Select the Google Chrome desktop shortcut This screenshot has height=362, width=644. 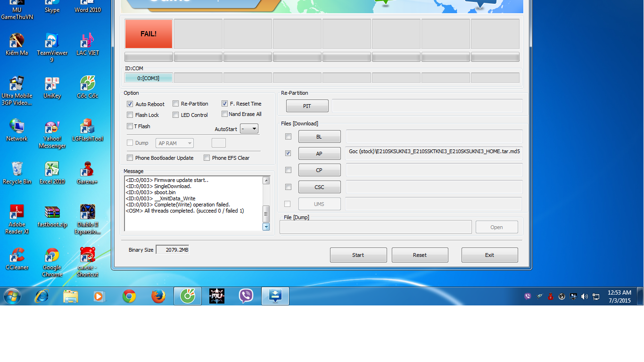coord(52,263)
